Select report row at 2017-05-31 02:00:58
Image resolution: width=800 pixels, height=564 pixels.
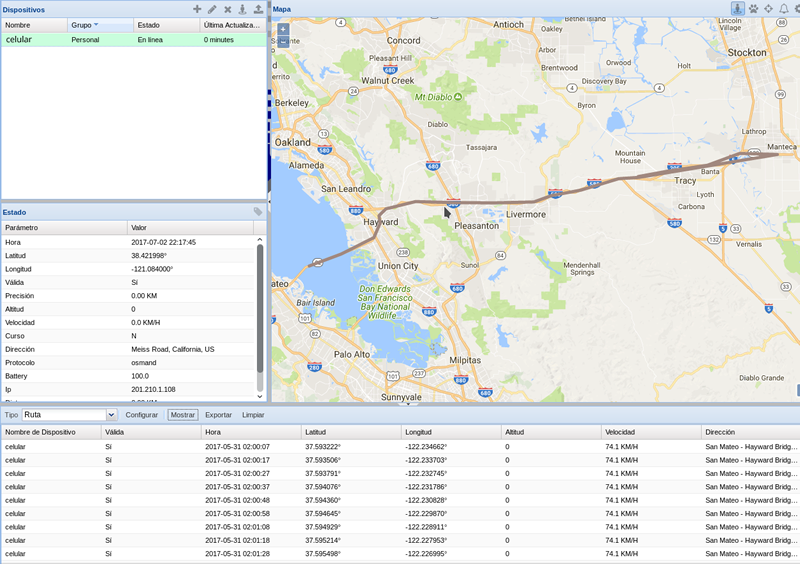(401, 513)
